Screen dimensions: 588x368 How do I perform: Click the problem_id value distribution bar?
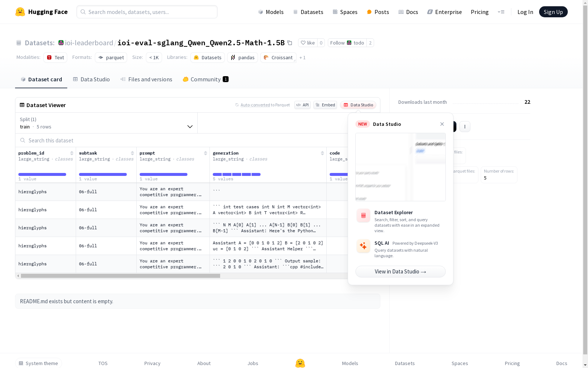click(42, 174)
